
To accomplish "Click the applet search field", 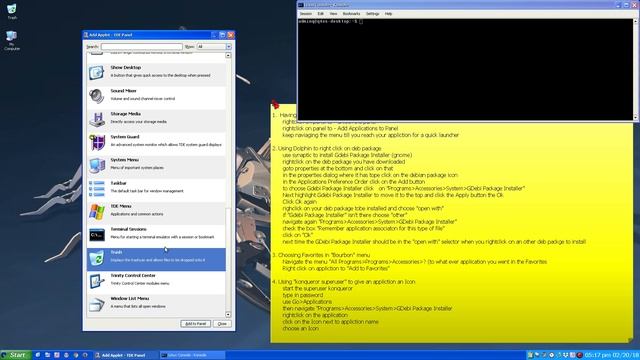I will 142,47.
